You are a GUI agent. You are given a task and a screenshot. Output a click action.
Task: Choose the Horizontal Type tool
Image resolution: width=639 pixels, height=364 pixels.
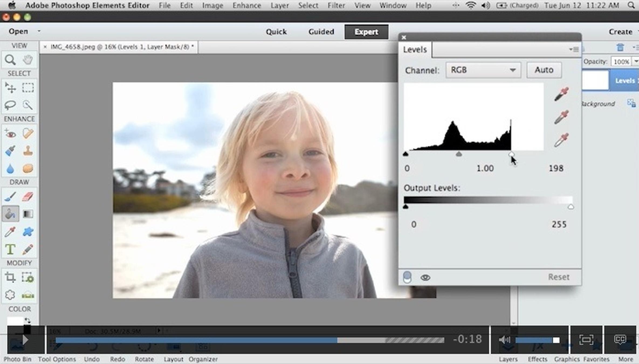10,249
